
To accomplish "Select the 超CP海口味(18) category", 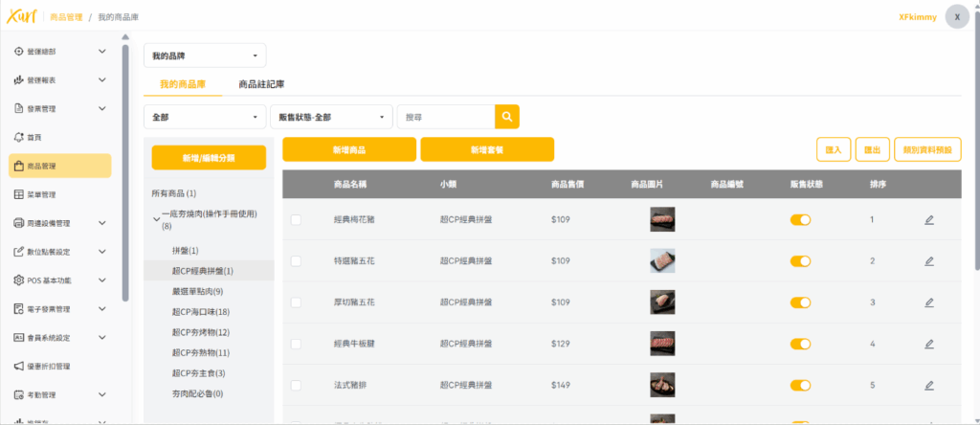I will pyautogui.click(x=200, y=312).
